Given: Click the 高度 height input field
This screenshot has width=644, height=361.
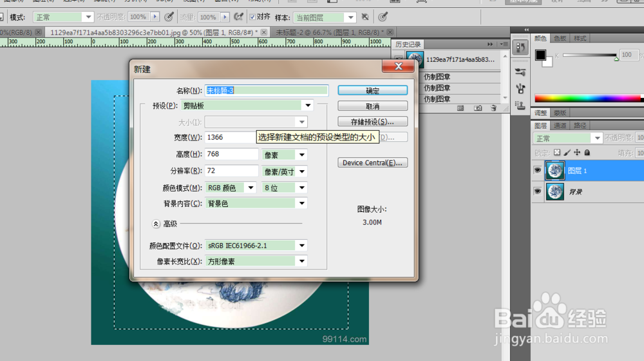Looking at the screenshot, I should (x=232, y=154).
